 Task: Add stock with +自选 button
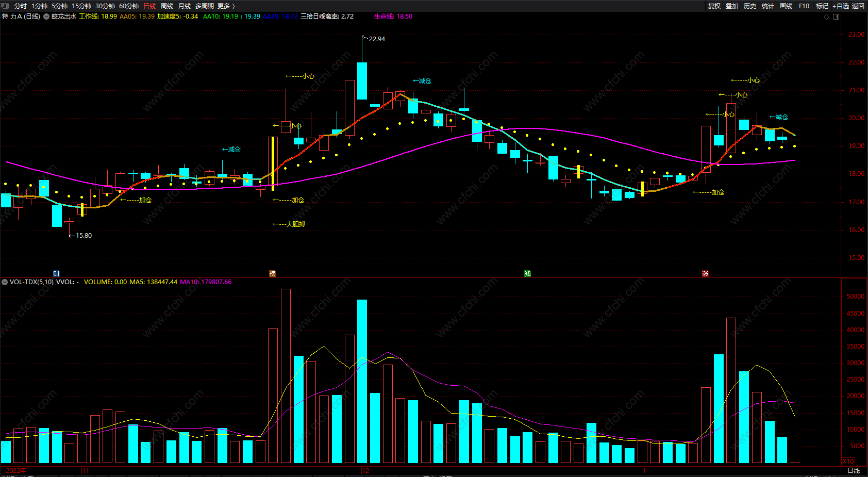[841, 6]
